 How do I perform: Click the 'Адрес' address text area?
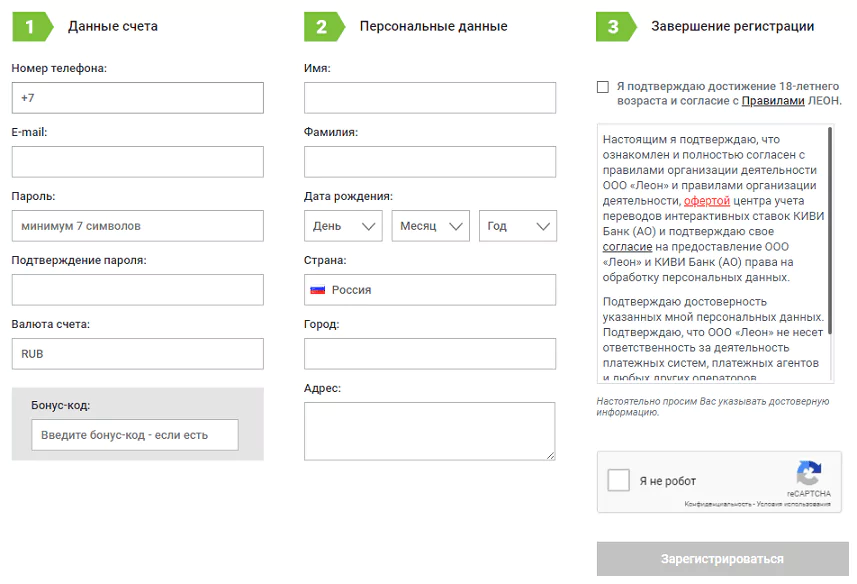(x=430, y=431)
